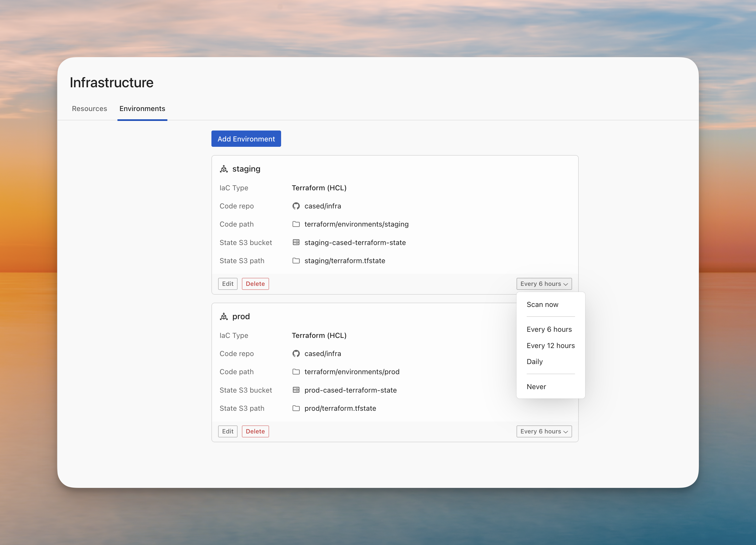The height and width of the screenshot is (545, 756).
Task: Click the GitHub icon next to staging's cased/infra repo
Action: pos(296,206)
